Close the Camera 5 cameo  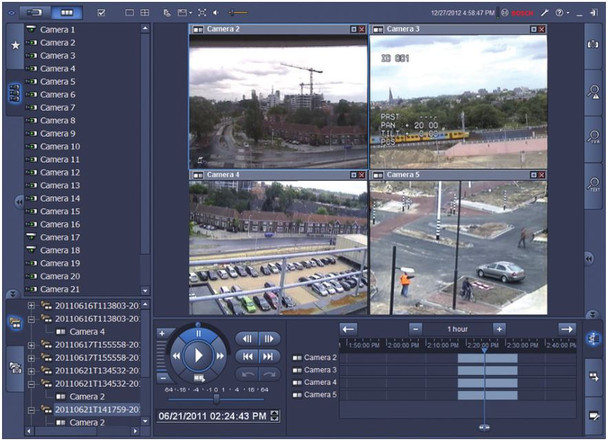pos(542,175)
